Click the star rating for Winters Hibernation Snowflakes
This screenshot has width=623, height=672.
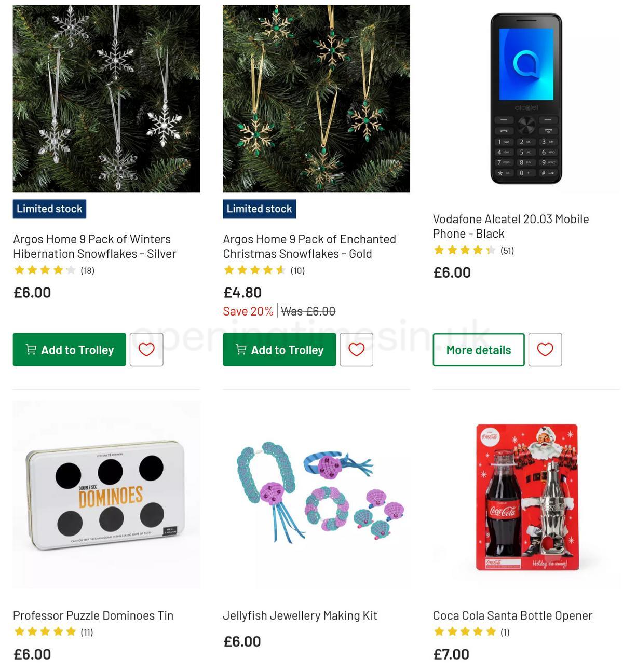click(45, 270)
